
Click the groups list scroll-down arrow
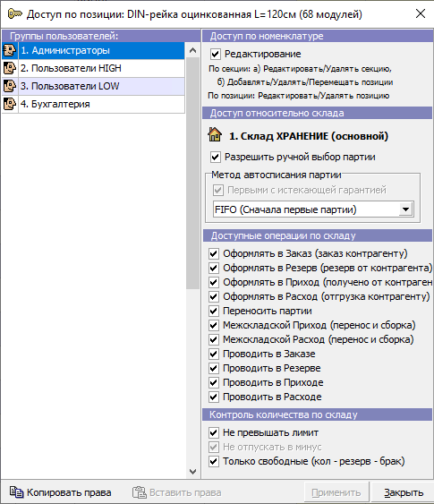coord(192,472)
